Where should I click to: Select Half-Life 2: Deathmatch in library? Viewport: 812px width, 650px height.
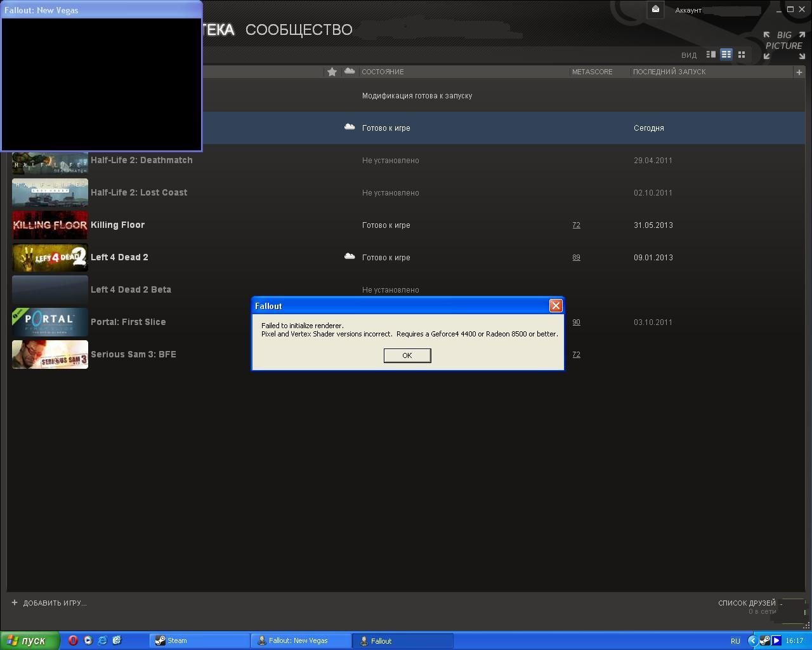tap(141, 160)
